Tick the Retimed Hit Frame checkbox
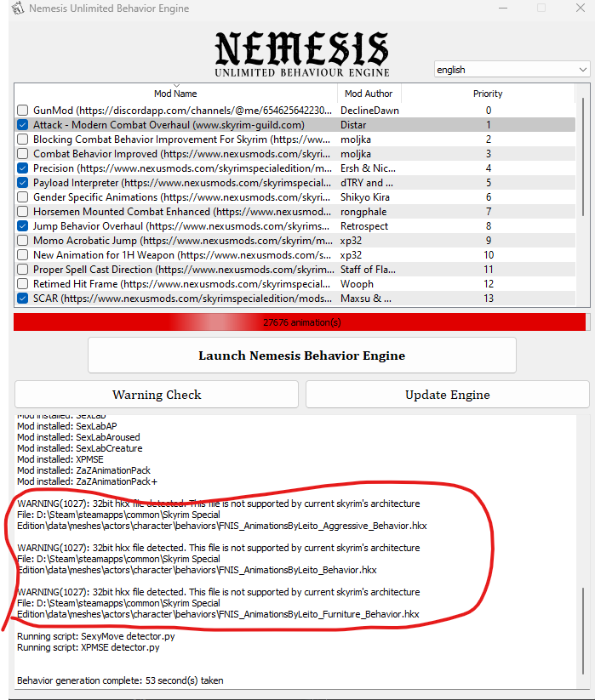The image size is (595, 700). [22, 284]
